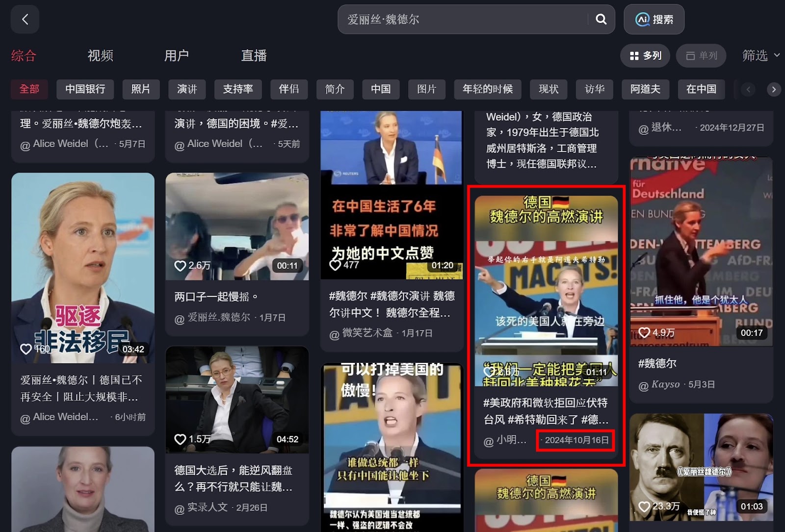
Task: Click heart icon on 1.5万 video
Action: [180, 439]
